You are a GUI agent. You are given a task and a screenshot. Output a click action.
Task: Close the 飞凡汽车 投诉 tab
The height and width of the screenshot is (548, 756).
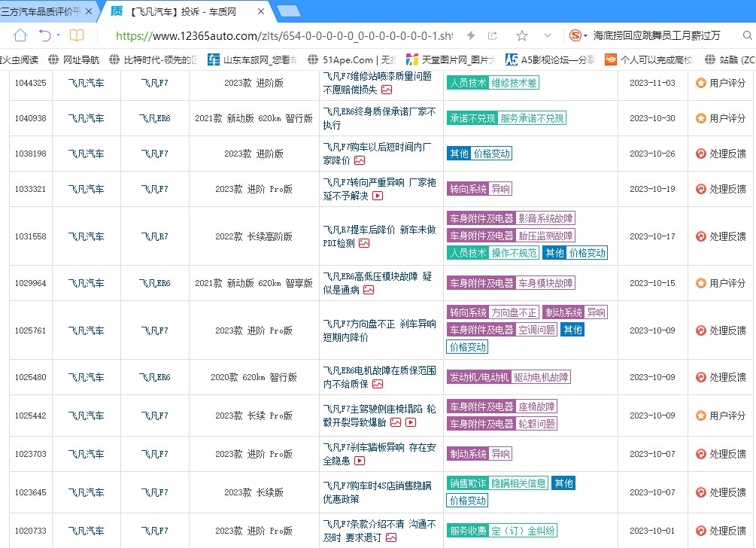pos(261,11)
